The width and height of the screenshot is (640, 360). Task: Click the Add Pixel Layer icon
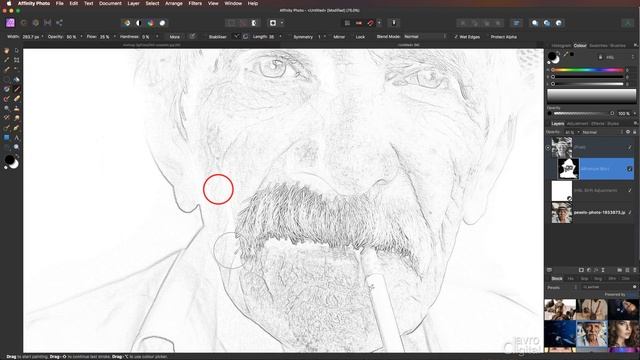(x=627, y=270)
